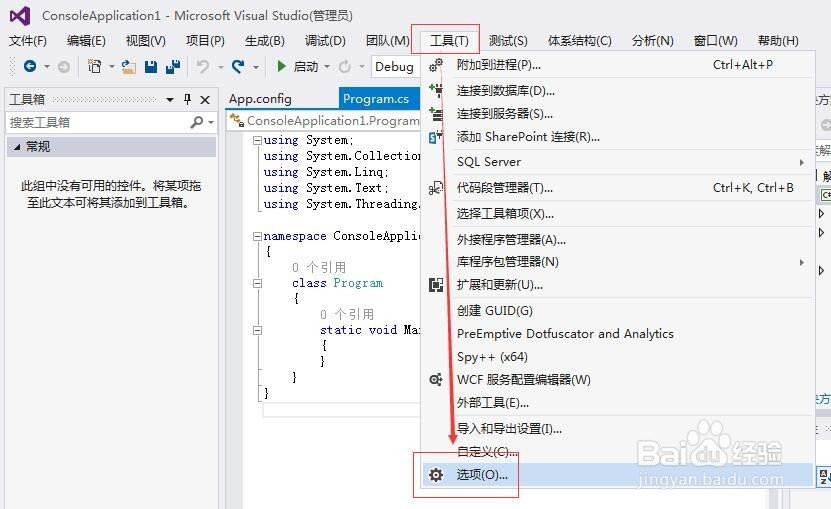Click the save file toolbar icon

click(151, 66)
